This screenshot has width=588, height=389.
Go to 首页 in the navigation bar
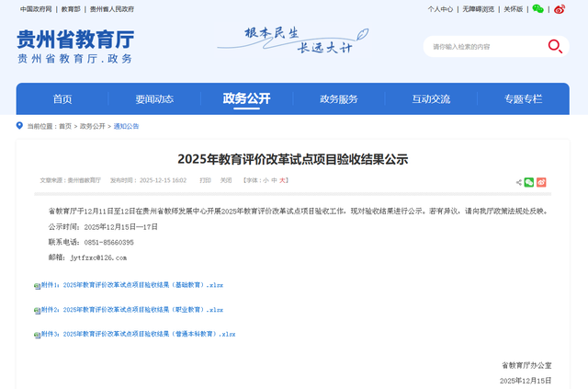(62, 99)
